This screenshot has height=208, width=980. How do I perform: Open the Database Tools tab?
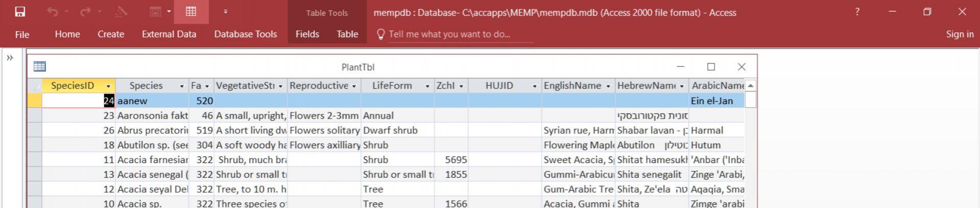(x=246, y=34)
